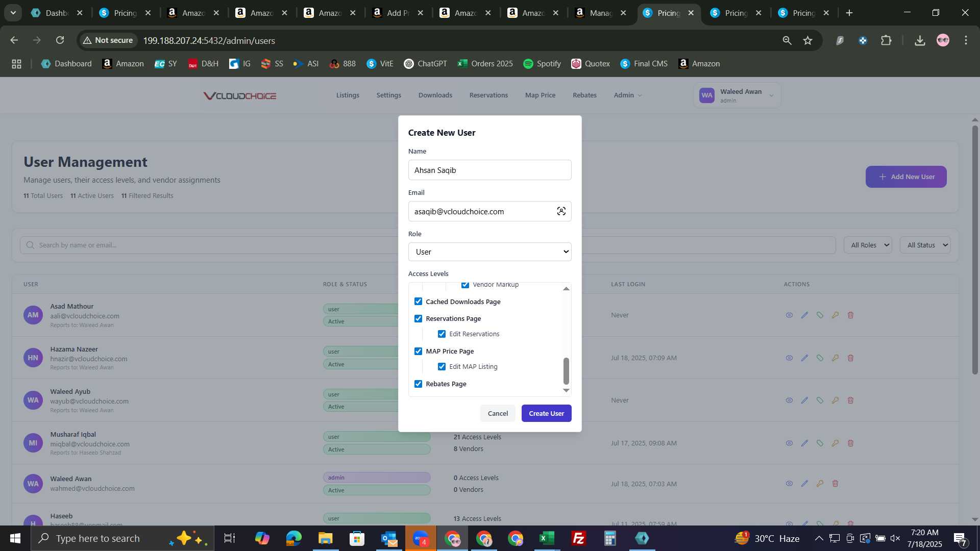Viewport: 980px width, 551px height.
Task: Click the Create User button
Action: tap(546, 413)
